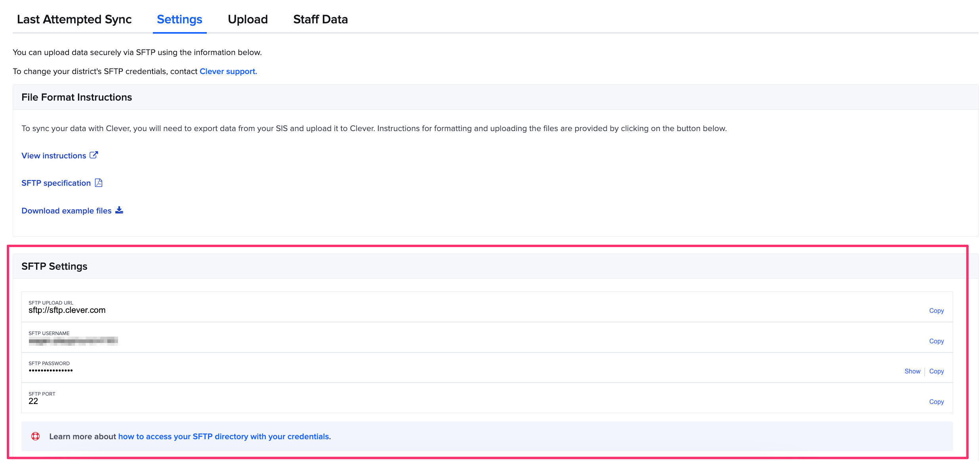The width and height of the screenshot is (980, 461).
Task: Select the Settings tab
Action: tap(179, 19)
